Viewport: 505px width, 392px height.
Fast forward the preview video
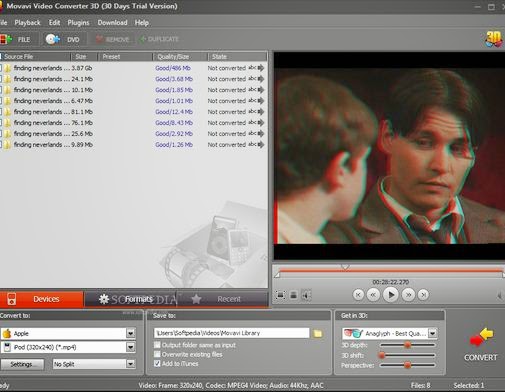coord(409,295)
